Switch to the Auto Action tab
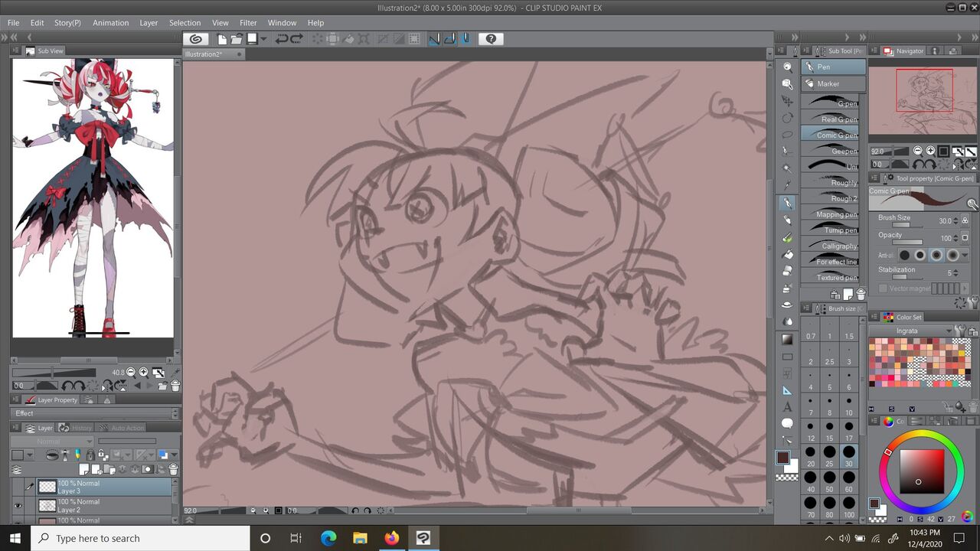Image resolution: width=980 pixels, height=551 pixels. (120, 428)
